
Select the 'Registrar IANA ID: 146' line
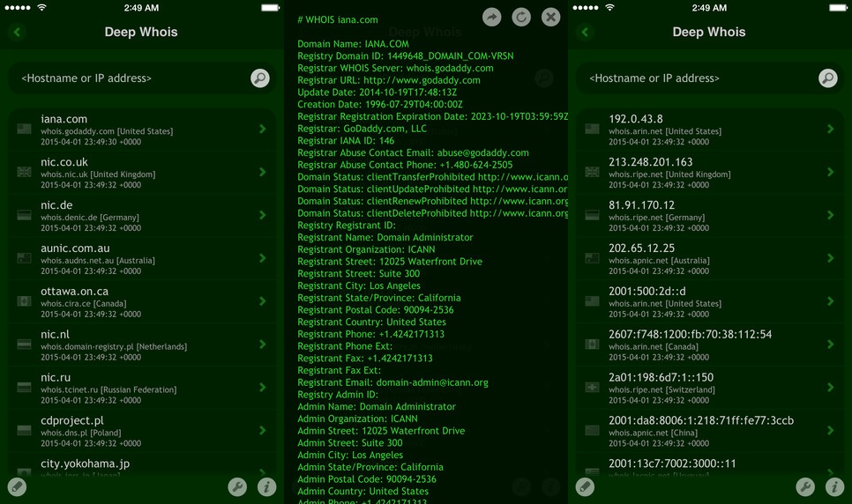pyautogui.click(x=346, y=141)
